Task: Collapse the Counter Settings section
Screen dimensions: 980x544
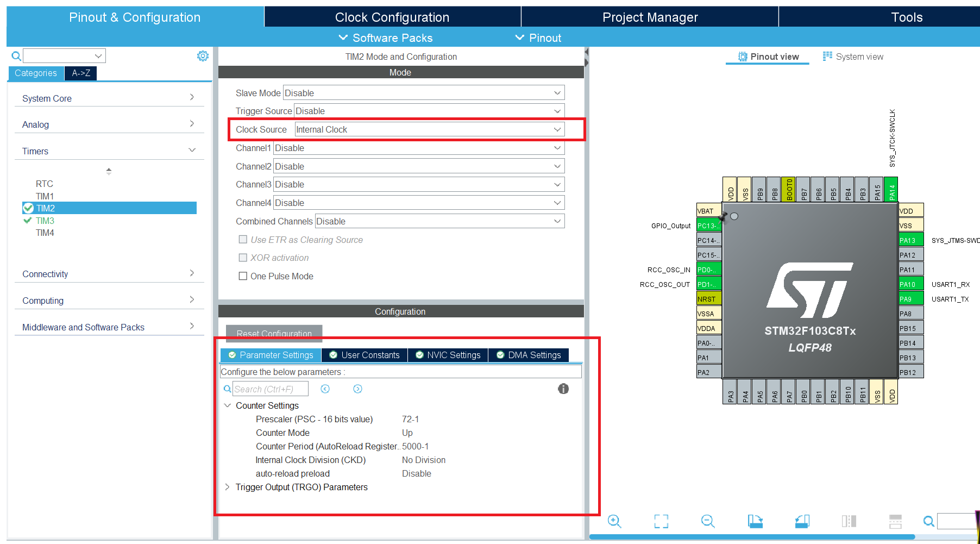Action: click(x=228, y=405)
